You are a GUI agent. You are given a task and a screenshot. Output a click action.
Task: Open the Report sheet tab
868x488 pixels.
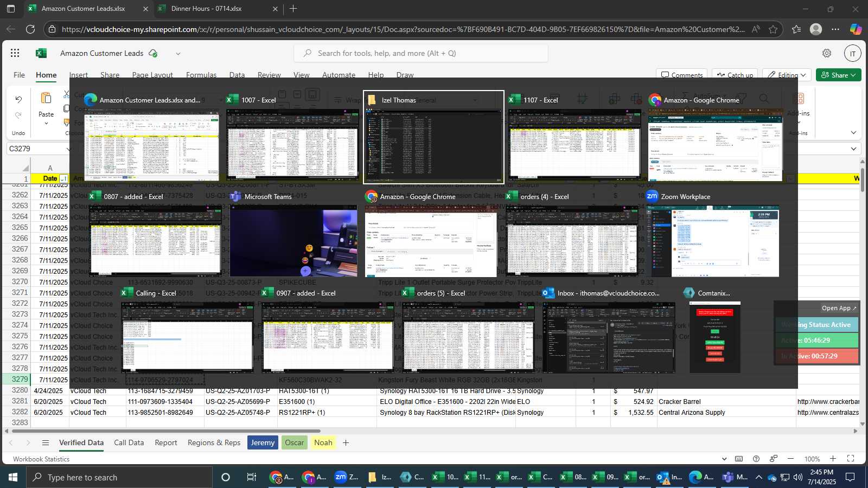166,442
